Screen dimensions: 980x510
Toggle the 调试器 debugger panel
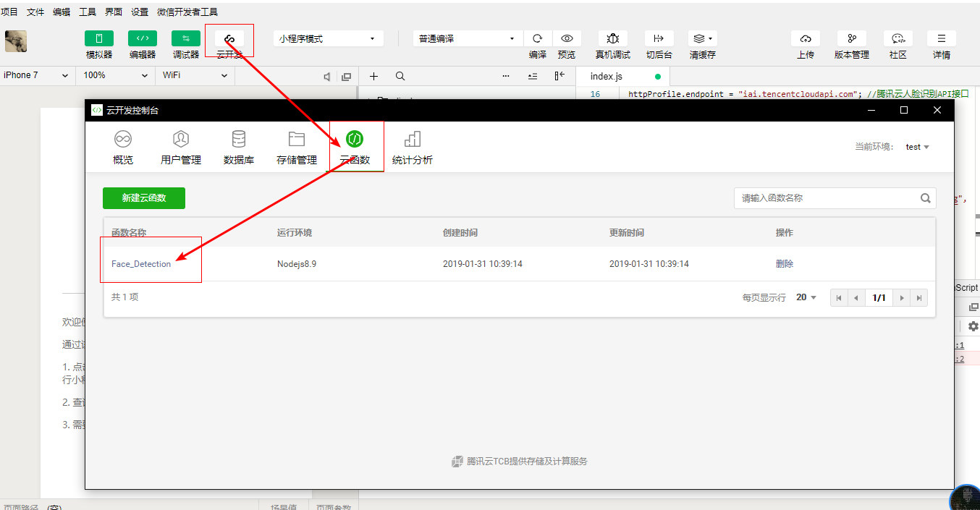186,38
